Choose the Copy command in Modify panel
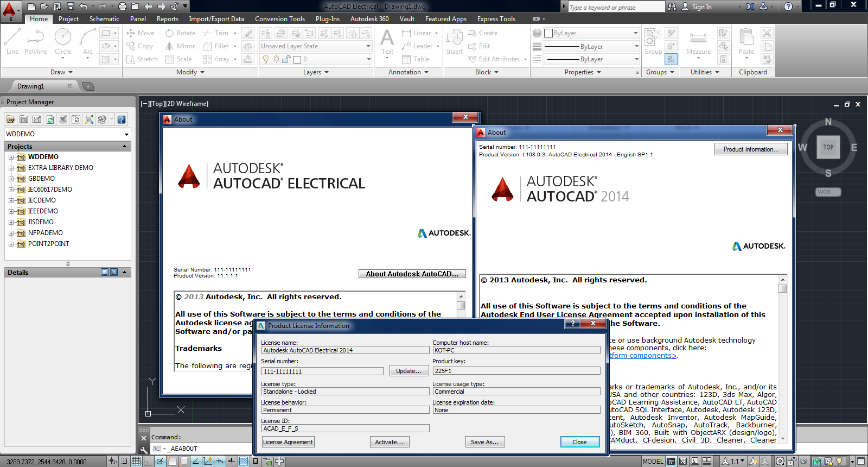Viewport: 868px width, 467px height. (140, 46)
